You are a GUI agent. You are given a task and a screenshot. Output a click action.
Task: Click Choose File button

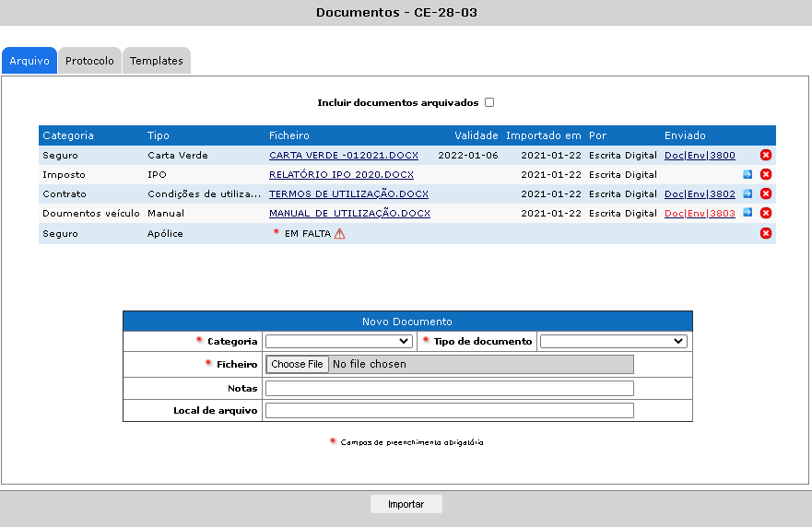coord(297,364)
